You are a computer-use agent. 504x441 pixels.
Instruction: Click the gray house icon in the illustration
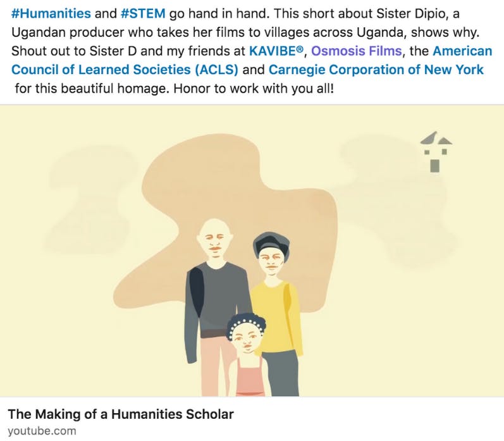point(436,151)
